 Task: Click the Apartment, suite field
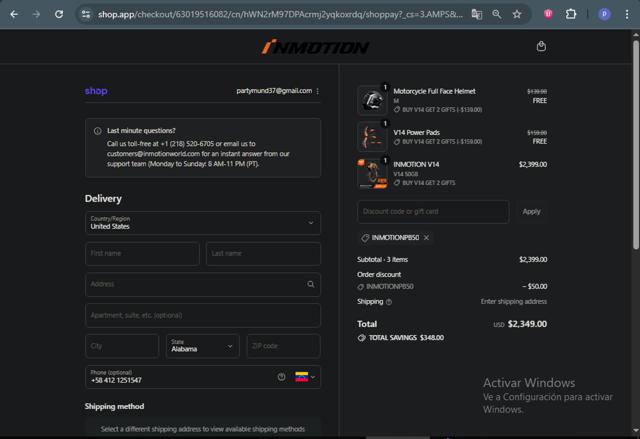tap(203, 315)
